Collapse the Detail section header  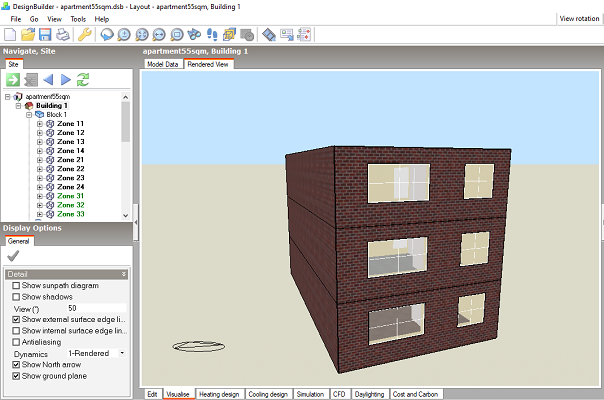coord(123,274)
